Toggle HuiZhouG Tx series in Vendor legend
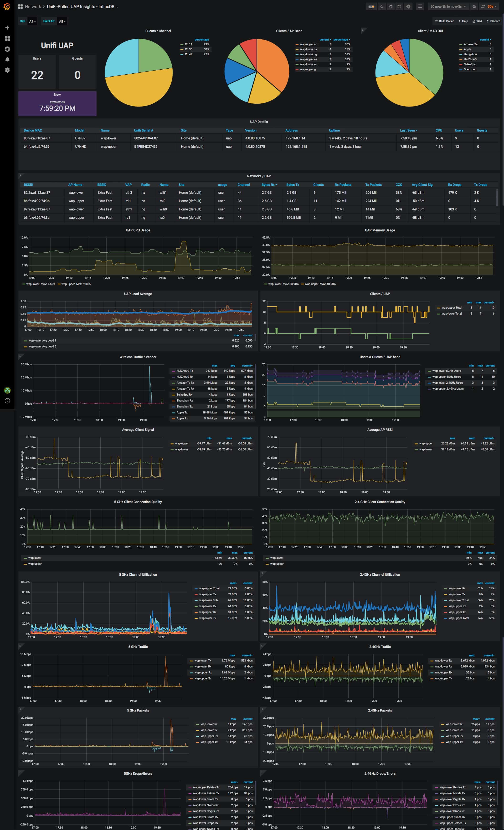This screenshot has height=830, width=504. pos(185,371)
